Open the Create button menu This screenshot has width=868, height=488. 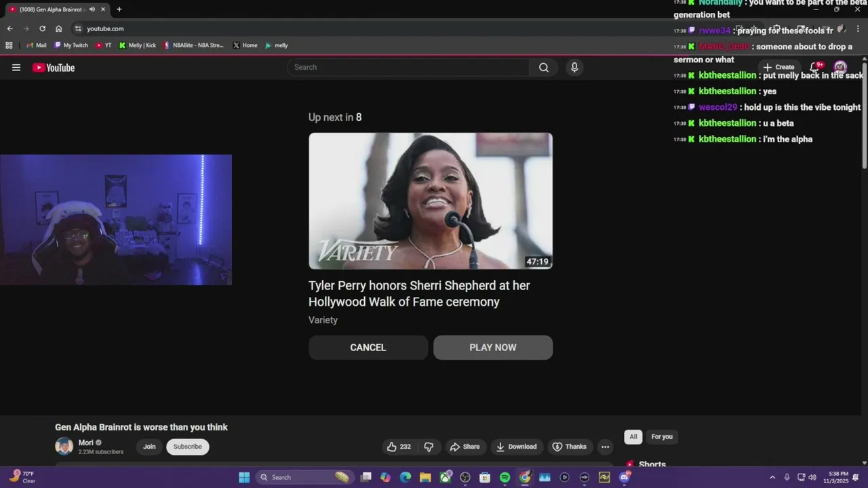point(779,67)
